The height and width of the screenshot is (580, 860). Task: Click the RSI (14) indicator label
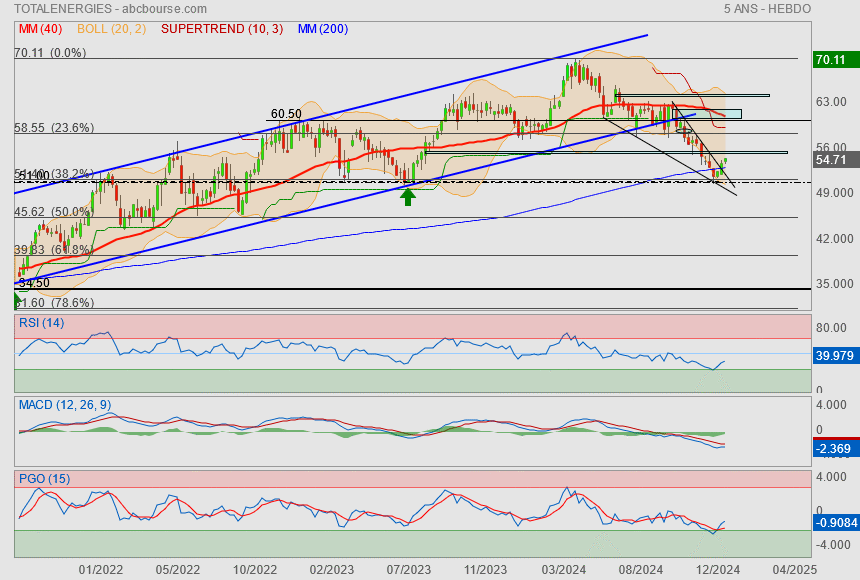click(42, 323)
